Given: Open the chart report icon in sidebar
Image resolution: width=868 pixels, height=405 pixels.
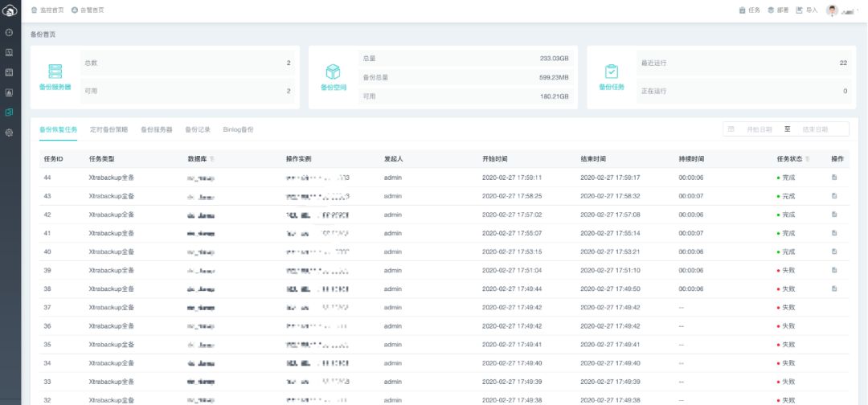Looking at the screenshot, I should 9,92.
